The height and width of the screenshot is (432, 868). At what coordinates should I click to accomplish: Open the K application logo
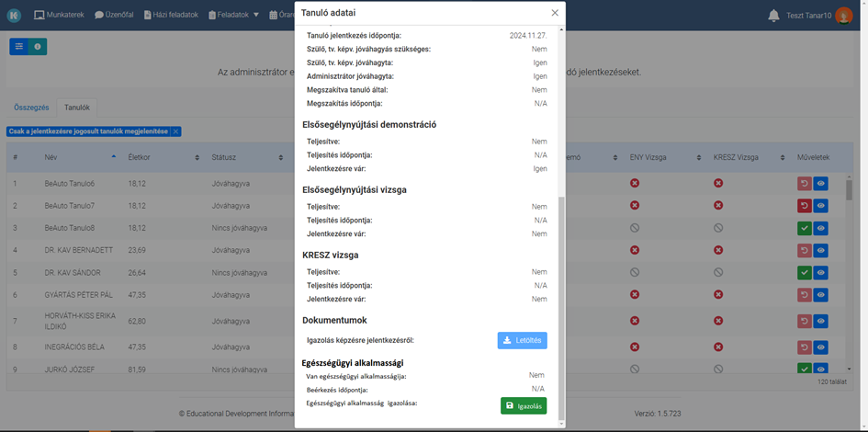click(x=14, y=15)
